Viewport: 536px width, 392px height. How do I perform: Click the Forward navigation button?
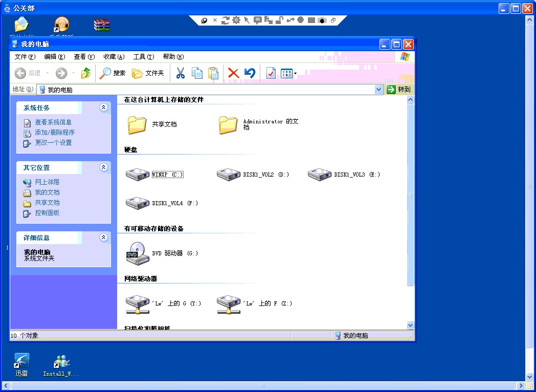pos(61,73)
